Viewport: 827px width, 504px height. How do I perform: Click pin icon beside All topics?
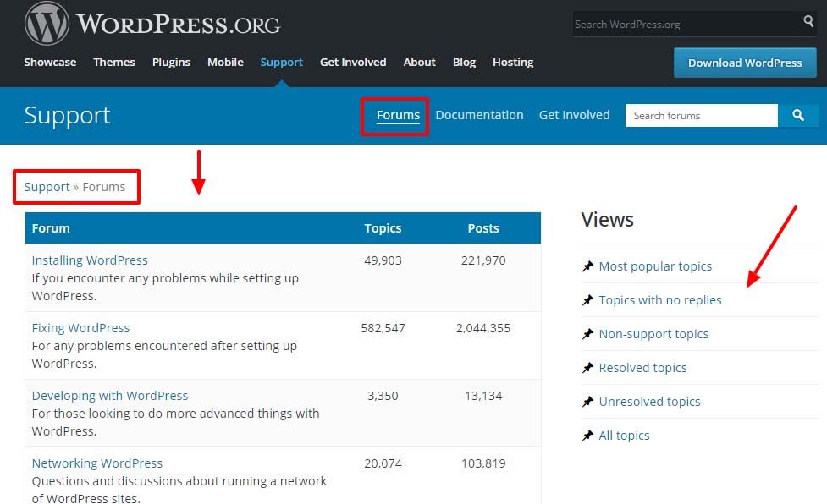coord(588,436)
